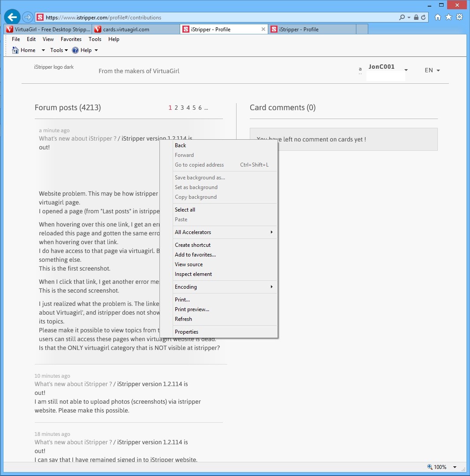Choose Properties in context menu
470x476 pixels.
point(225,332)
